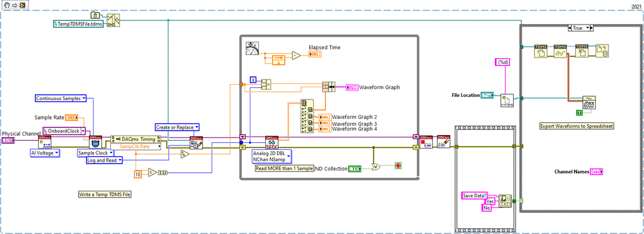This screenshot has height=234, width=644.
Task: Select the DAQmx Read node in loop
Action: pos(271,143)
